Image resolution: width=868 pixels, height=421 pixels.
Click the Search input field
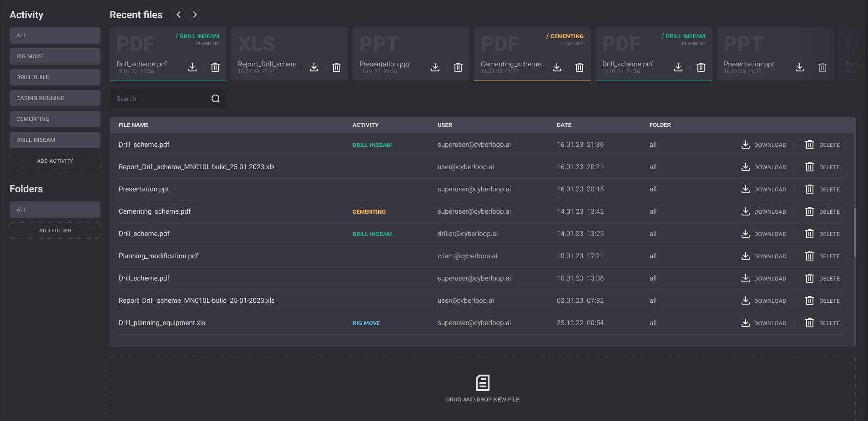(159, 99)
